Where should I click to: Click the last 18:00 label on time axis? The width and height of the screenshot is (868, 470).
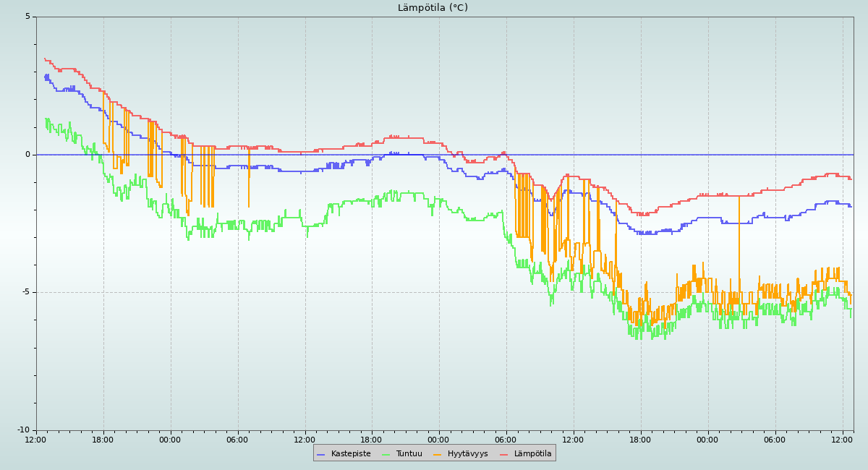[640, 440]
